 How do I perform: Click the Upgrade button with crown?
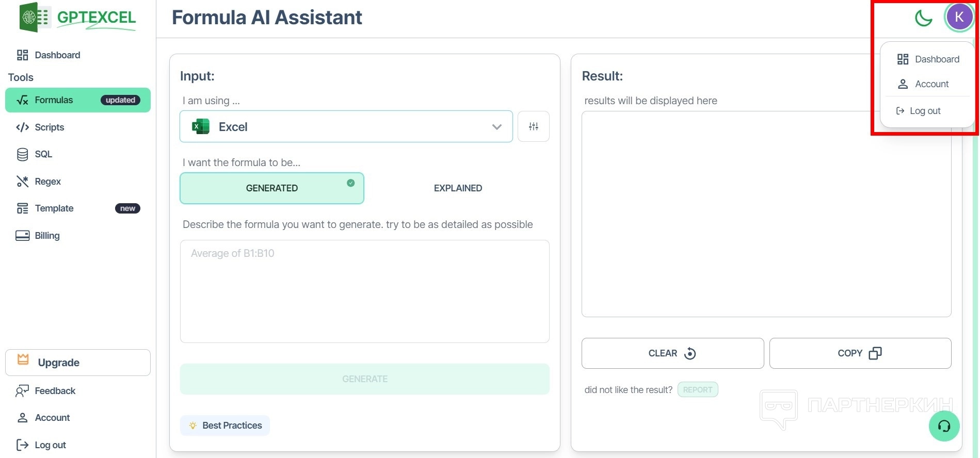pos(78,363)
